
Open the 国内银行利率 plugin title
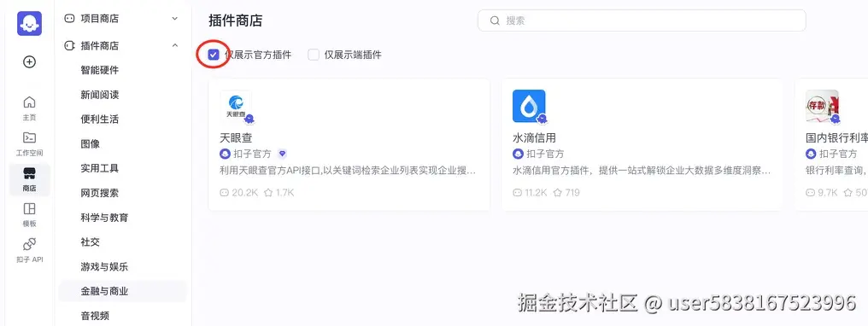coord(836,137)
